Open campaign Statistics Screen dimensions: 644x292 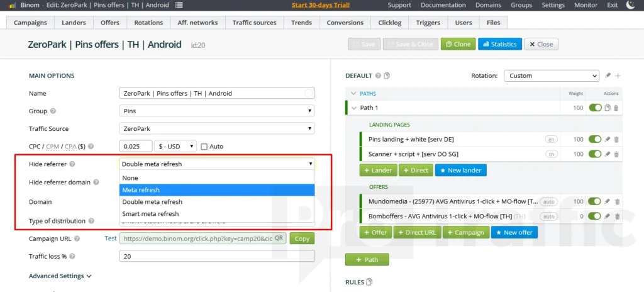pos(500,44)
